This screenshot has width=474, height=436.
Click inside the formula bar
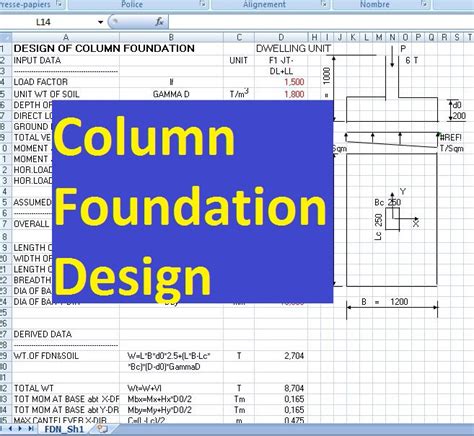[x=320, y=22]
